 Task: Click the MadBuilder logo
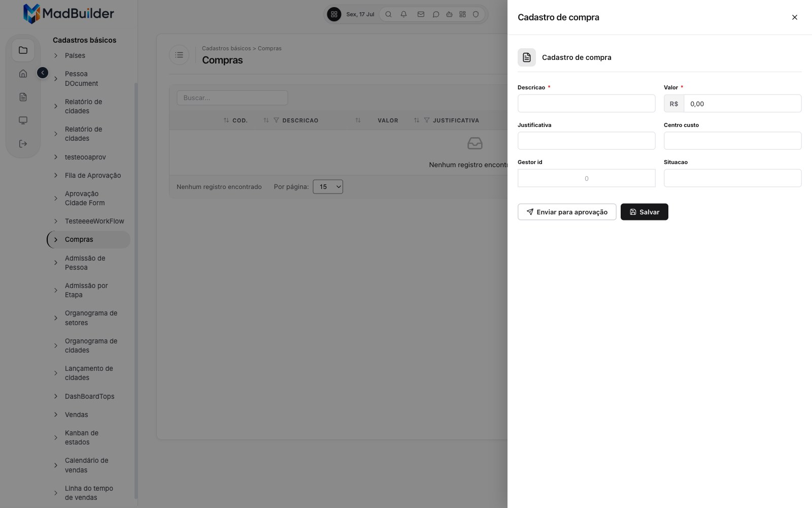pos(69,14)
